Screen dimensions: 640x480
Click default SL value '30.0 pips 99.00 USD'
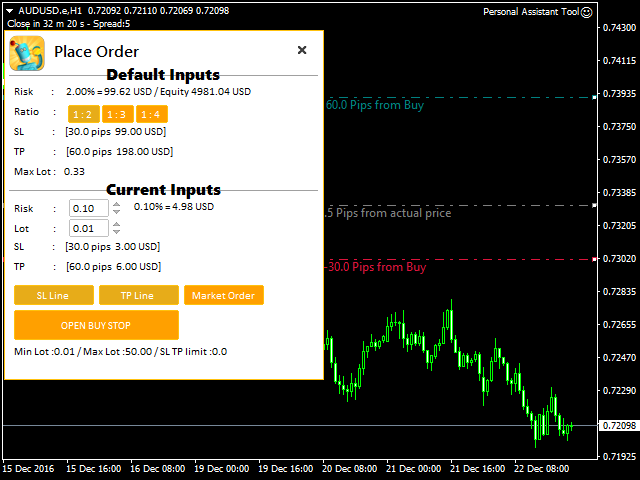[x=116, y=132]
